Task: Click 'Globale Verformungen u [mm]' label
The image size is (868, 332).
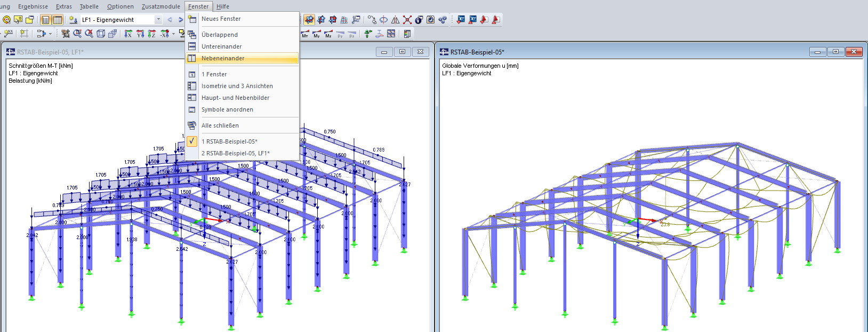Action: 480,66
